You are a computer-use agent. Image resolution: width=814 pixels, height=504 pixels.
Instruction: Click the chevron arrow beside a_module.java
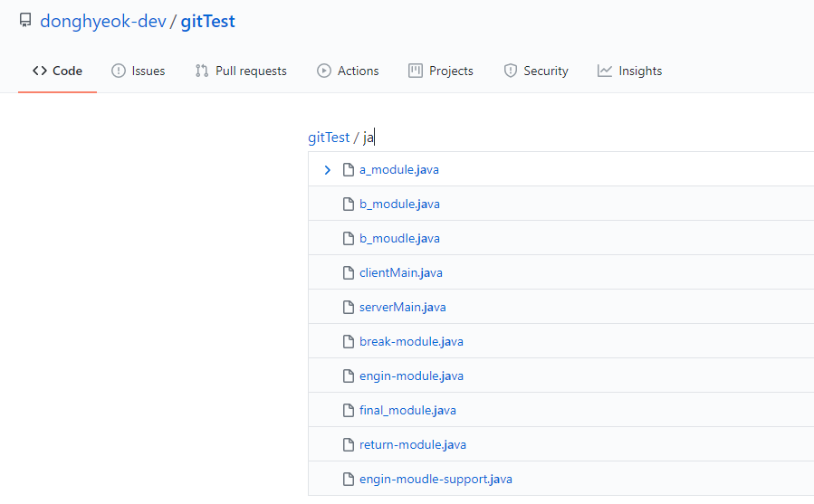[x=327, y=170]
